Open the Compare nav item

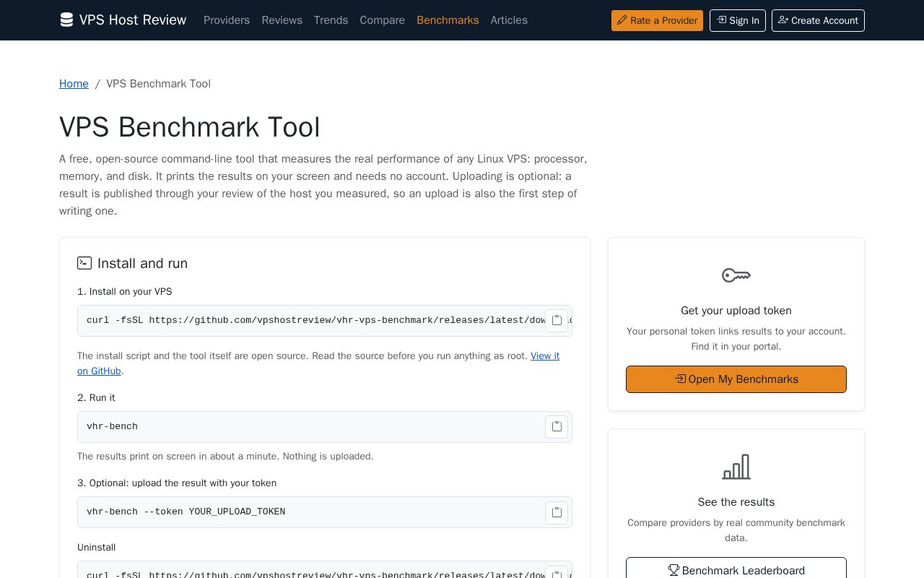(382, 20)
